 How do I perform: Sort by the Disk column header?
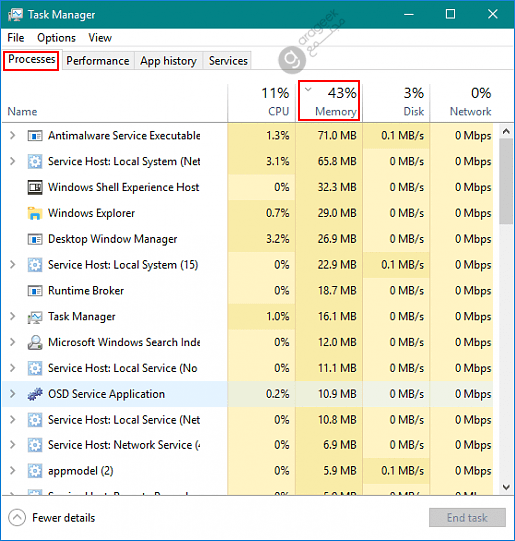click(396, 102)
